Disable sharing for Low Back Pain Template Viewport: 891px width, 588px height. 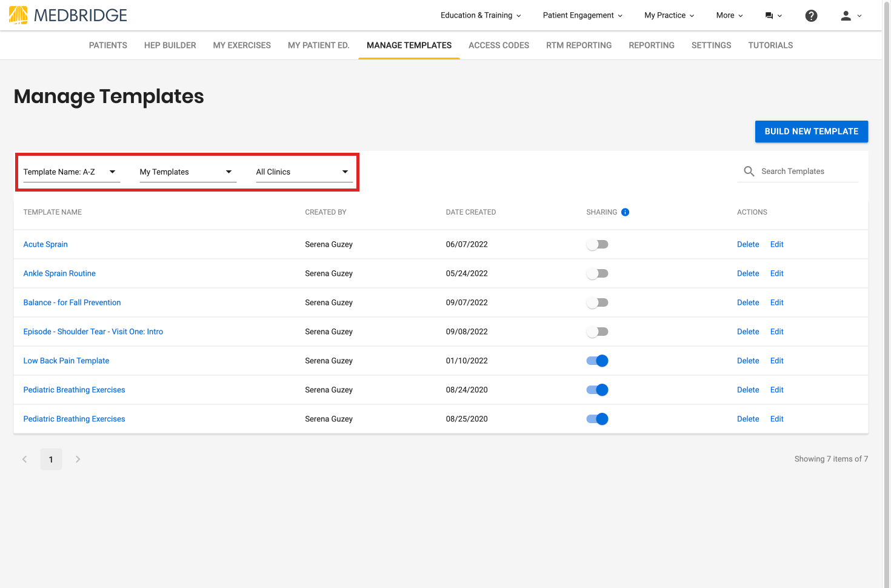click(597, 361)
